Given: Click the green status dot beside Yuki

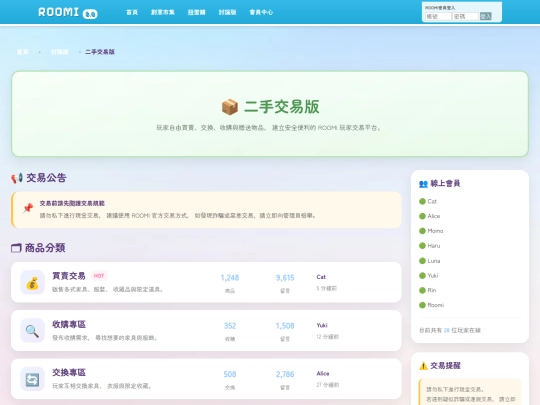Looking at the screenshot, I should [422, 276].
